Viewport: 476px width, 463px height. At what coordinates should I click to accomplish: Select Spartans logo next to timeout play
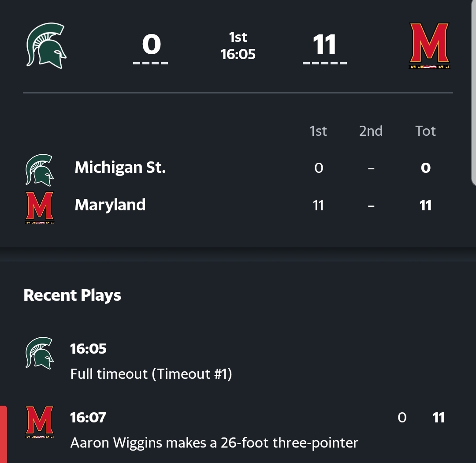pos(40,353)
